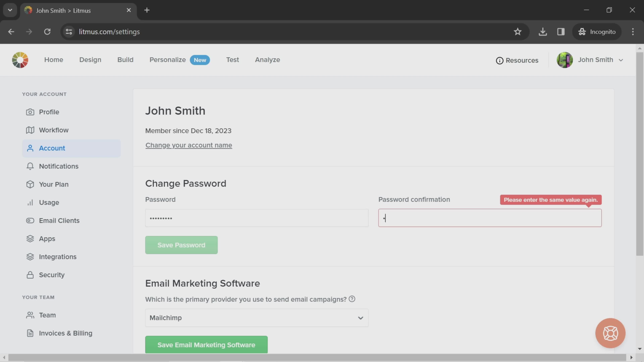Click the Notifications bell icon
The height and width of the screenshot is (362, 644).
click(30, 166)
